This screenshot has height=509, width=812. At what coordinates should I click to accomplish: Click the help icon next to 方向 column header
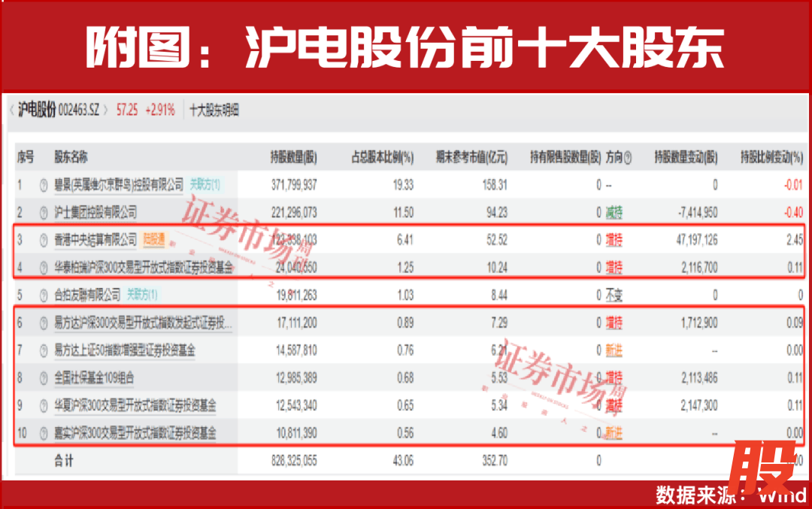pyautogui.click(x=628, y=158)
